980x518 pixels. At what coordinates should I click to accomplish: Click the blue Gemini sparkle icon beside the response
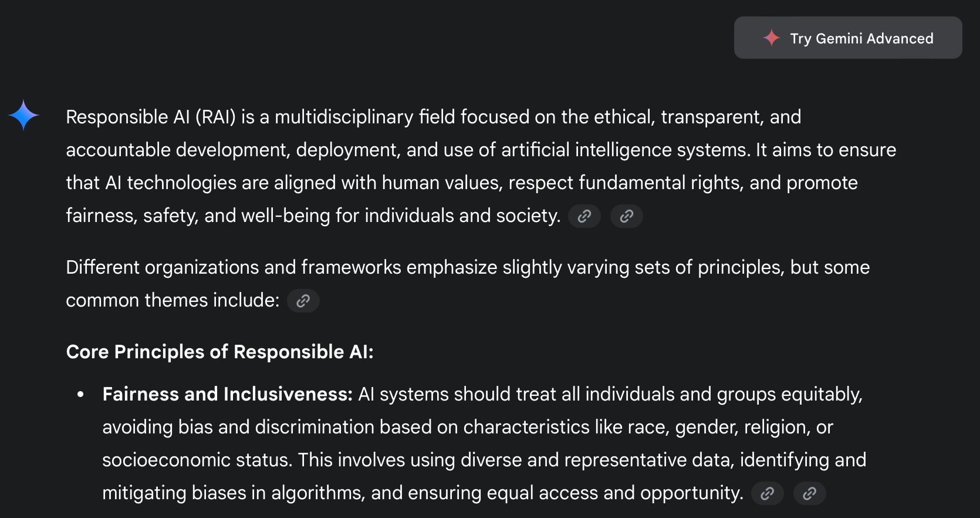23,115
